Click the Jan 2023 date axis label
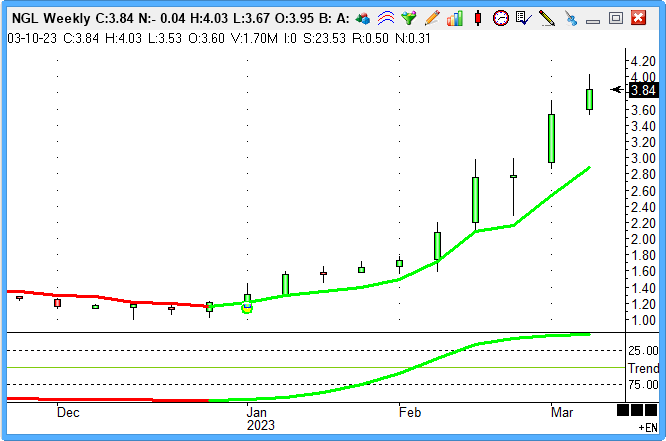 (x=257, y=417)
